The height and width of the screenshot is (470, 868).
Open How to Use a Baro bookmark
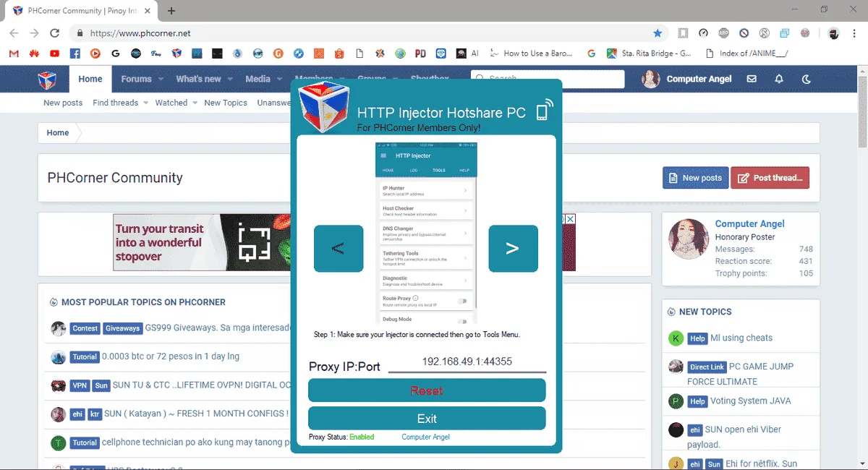pos(531,54)
